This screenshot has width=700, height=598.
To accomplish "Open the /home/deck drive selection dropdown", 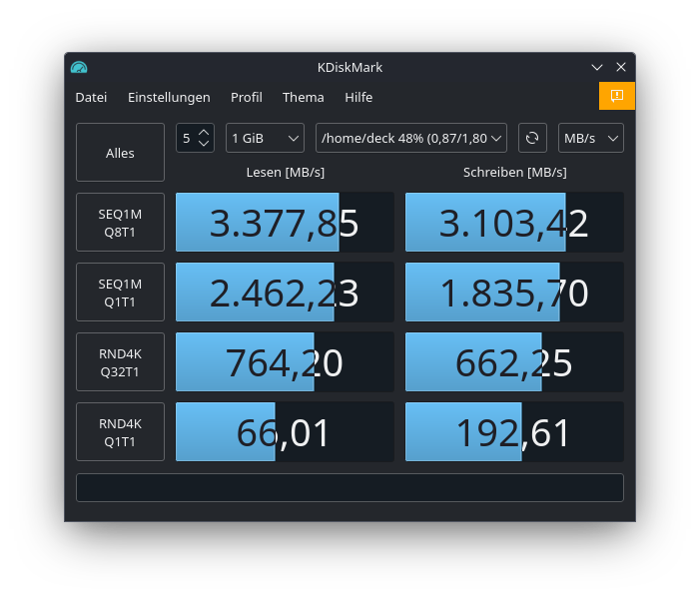I will coord(411,138).
